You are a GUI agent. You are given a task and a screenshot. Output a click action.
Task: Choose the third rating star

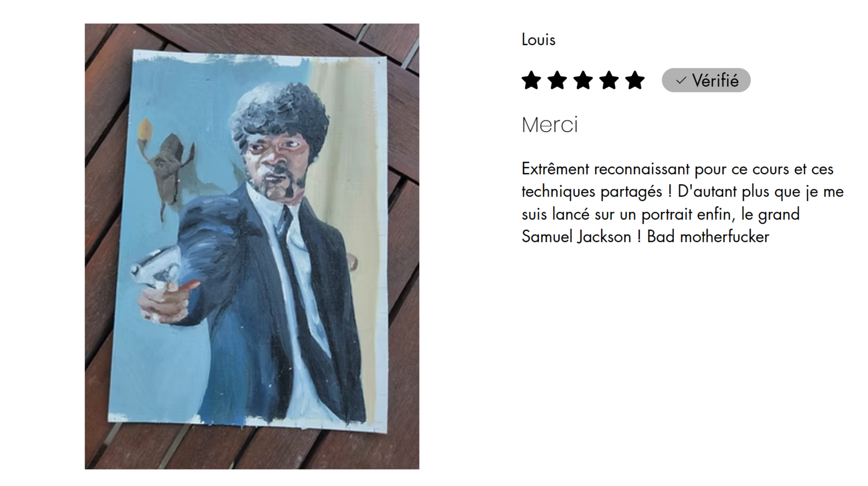coord(583,80)
